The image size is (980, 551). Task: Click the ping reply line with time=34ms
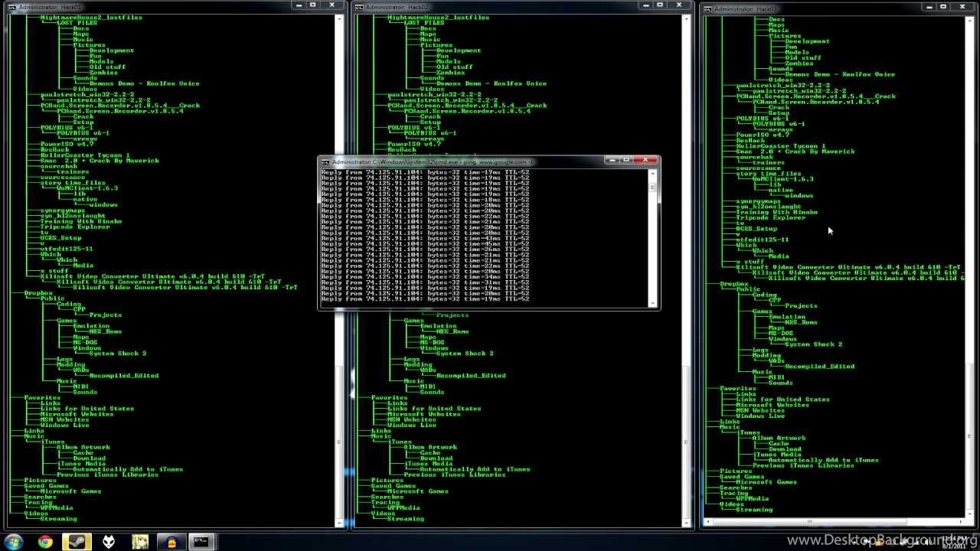pos(425,276)
